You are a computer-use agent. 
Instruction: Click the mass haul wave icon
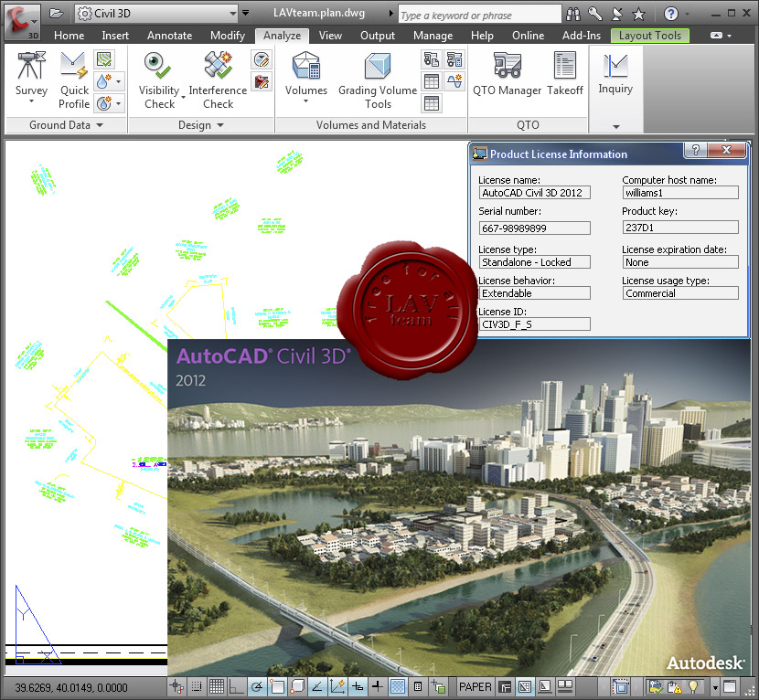point(454,81)
